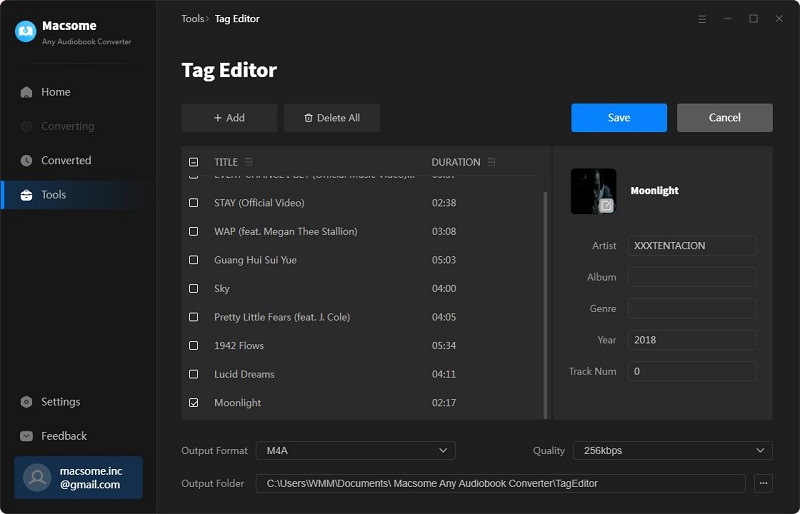
Task: Click the edit cover art icon
Action: pyautogui.click(x=606, y=205)
